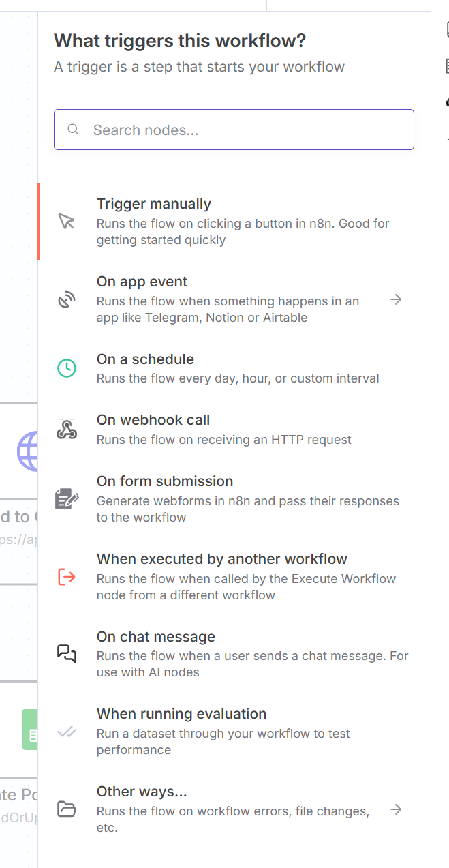This screenshot has height=868, width=449.
Task: Choose When executed by another workflow
Action: pyautogui.click(x=222, y=559)
